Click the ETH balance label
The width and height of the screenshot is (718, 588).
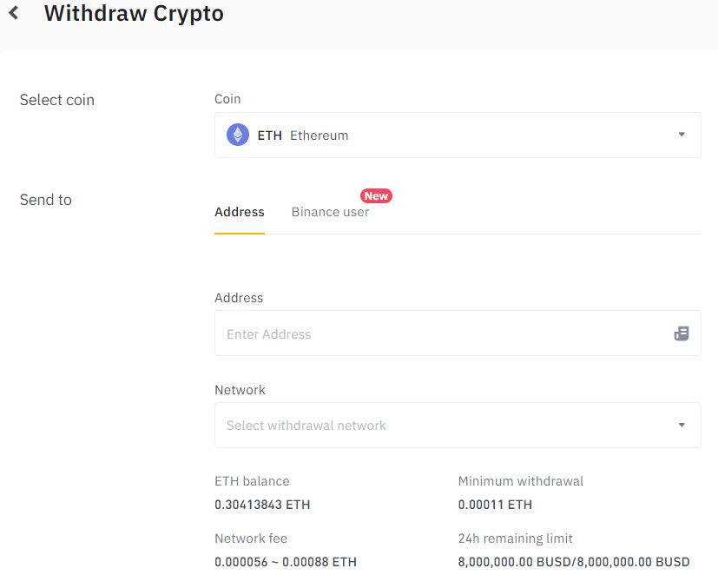pyautogui.click(x=252, y=481)
